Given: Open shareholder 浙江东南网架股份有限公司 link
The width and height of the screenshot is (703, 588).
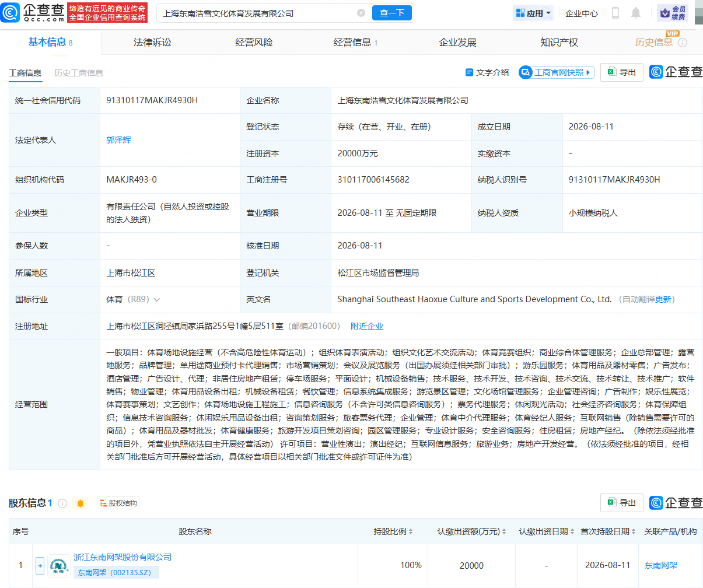Looking at the screenshot, I should click(x=123, y=557).
